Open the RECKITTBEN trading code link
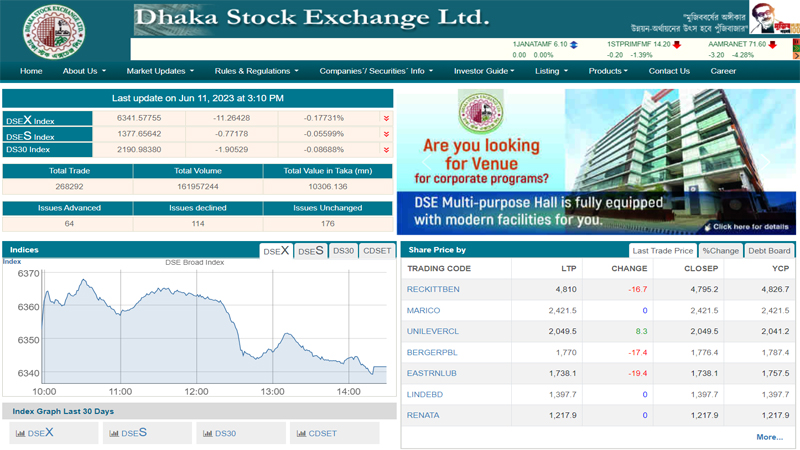Viewport: 800px width, 450px height. point(433,290)
